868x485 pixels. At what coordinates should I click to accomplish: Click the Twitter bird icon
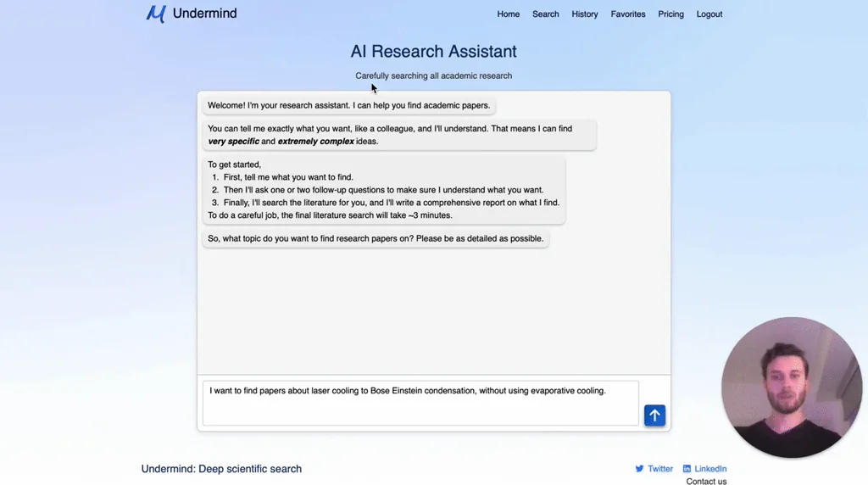(x=640, y=469)
